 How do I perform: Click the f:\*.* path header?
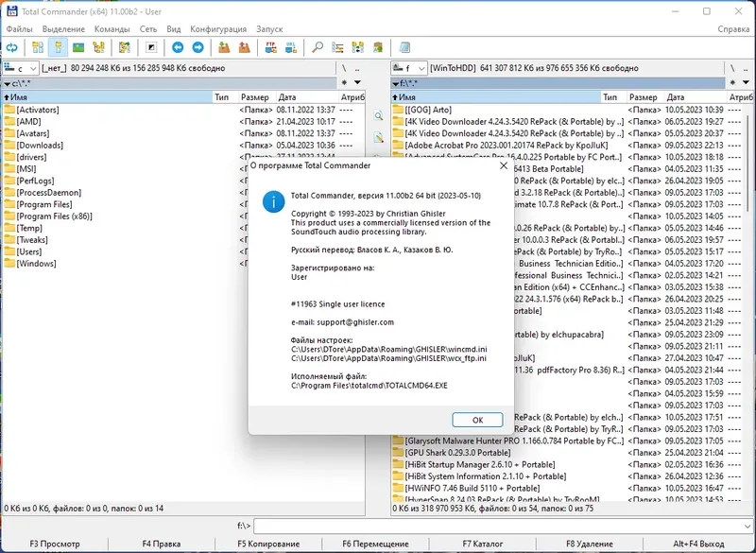pos(558,83)
